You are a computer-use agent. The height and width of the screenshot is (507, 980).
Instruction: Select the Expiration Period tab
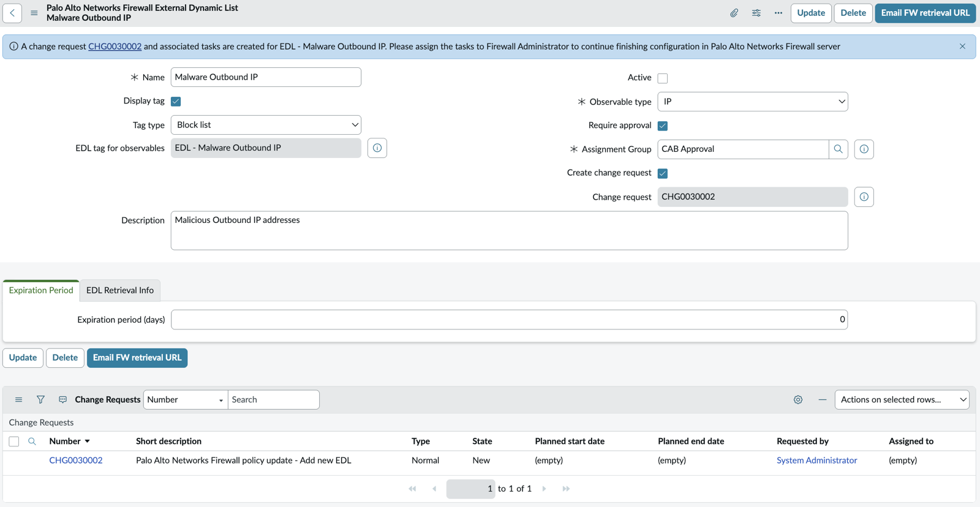(x=41, y=290)
